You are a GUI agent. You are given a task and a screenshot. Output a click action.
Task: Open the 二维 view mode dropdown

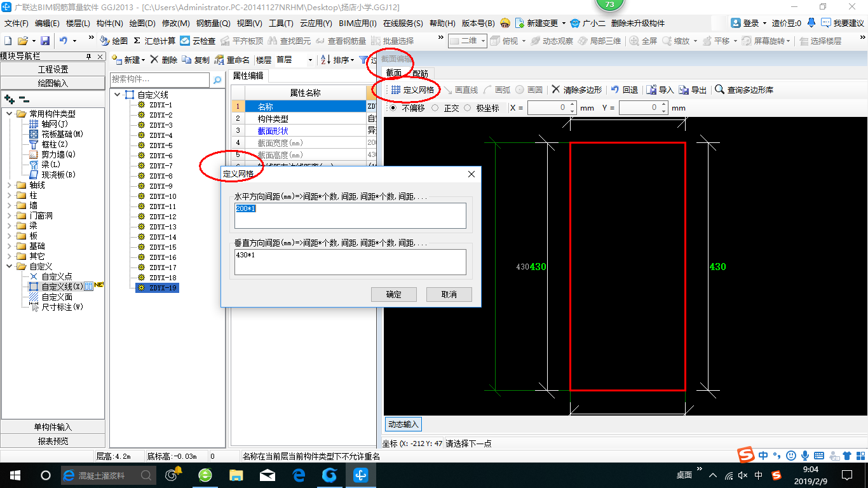[x=483, y=41]
